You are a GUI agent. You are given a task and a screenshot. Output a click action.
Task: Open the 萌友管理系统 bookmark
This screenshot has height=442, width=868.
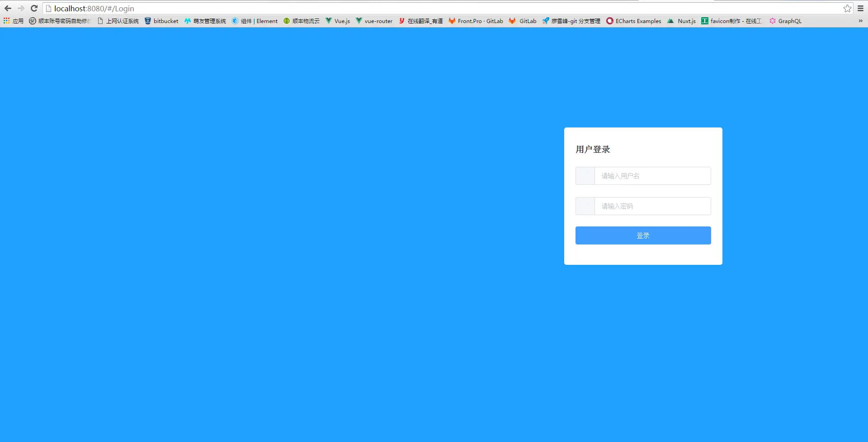(x=205, y=21)
